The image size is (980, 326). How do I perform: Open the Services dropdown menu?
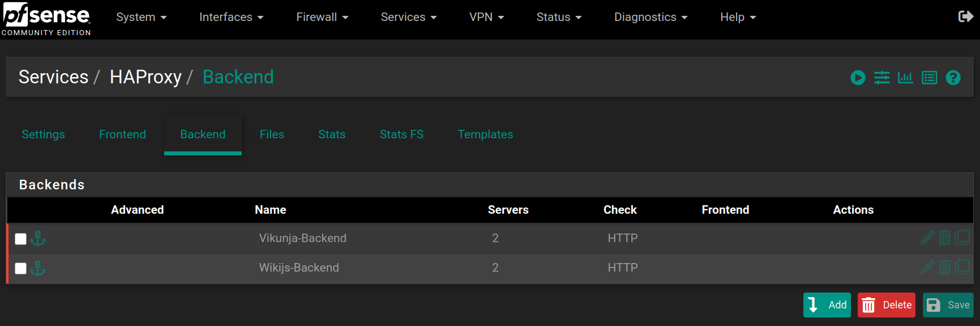pyautogui.click(x=409, y=17)
